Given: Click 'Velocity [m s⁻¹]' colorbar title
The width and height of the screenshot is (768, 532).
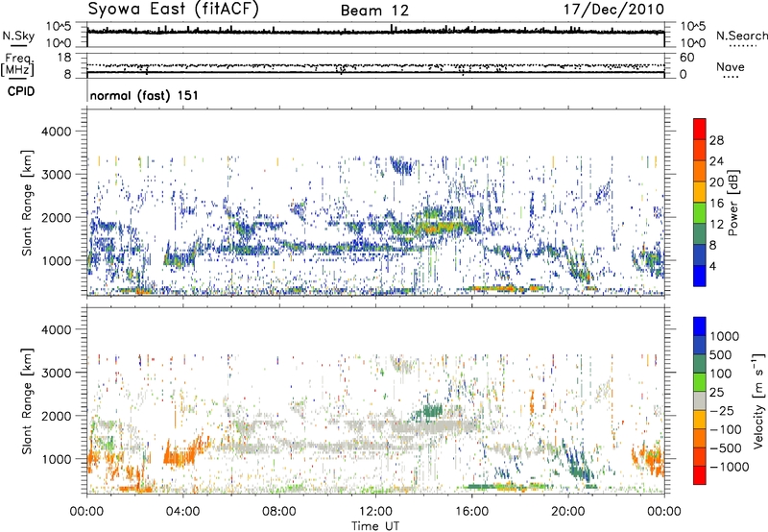Looking at the screenshot, I should coord(758,400).
